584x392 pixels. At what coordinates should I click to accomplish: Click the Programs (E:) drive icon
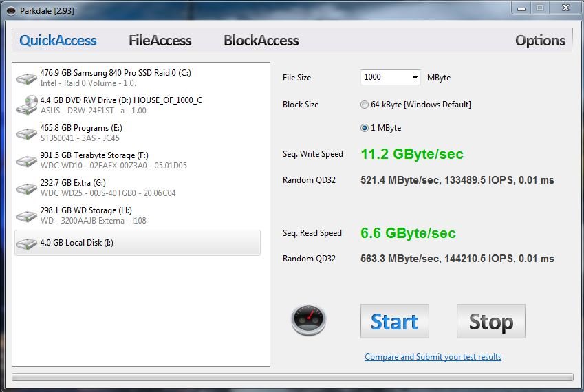click(27, 133)
